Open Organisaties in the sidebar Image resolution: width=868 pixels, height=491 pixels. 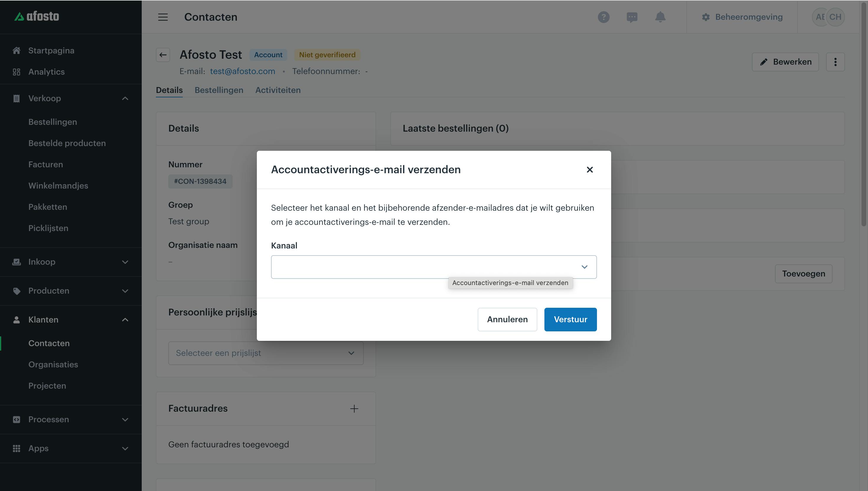tap(53, 364)
